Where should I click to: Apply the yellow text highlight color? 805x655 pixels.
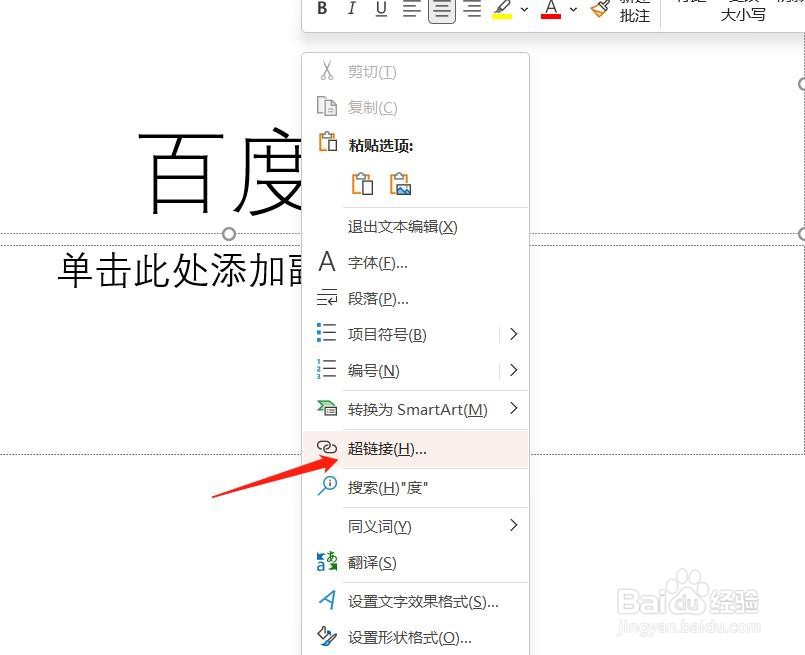[503, 9]
